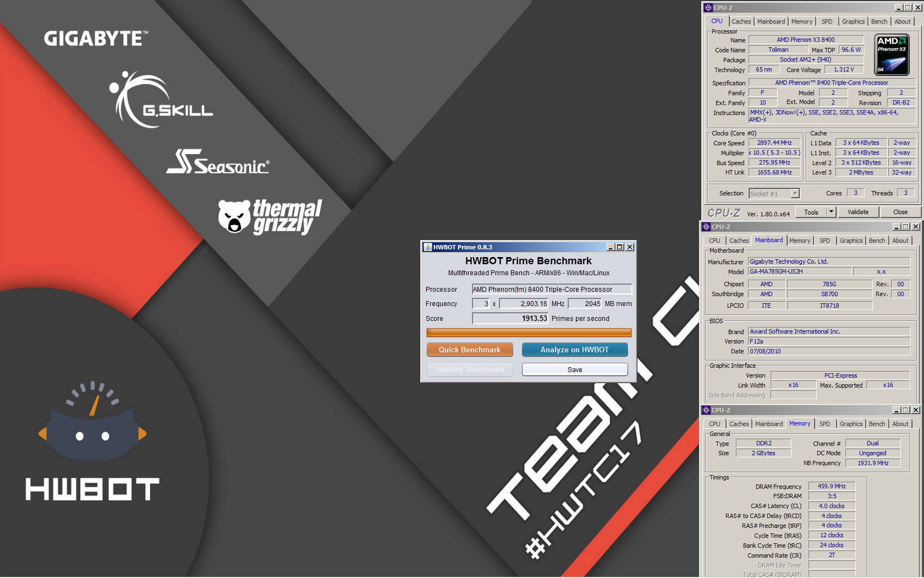Click the Level 3 cache value 2 MBytes

[x=861, y=172]
